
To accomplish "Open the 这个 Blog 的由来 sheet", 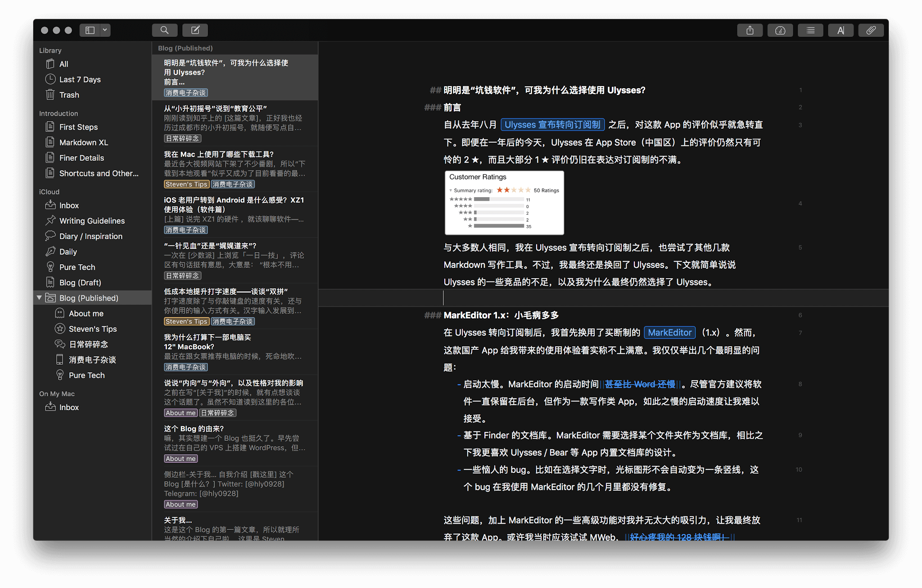I will coord(235,443).
